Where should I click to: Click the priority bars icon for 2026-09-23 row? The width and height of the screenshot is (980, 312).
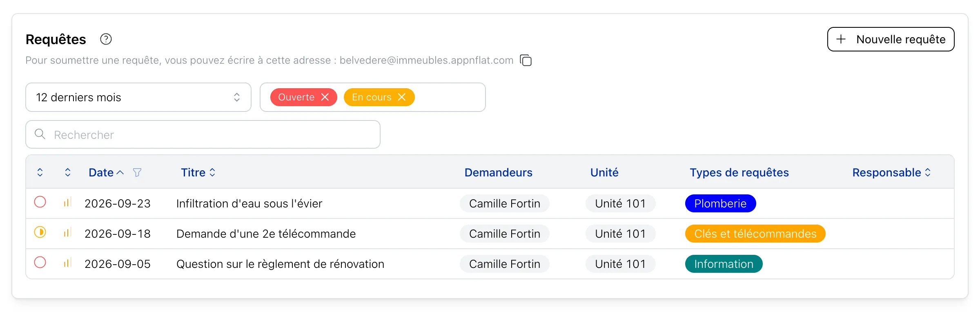67,202
